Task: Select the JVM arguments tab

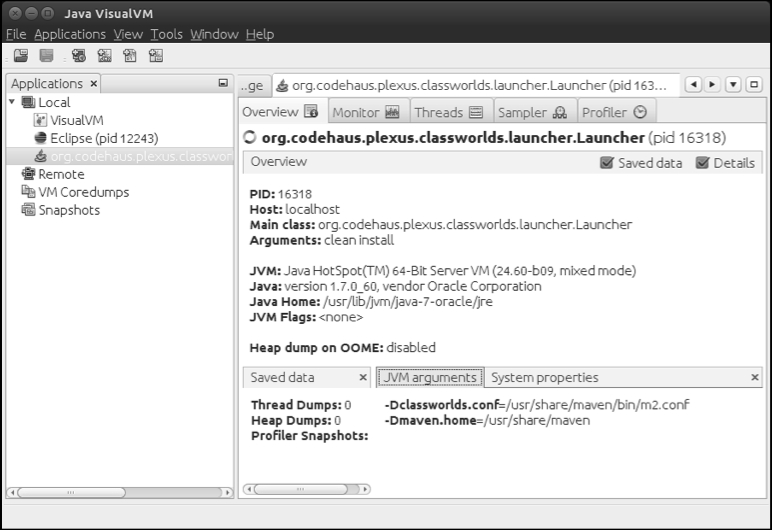Action: [x=430, y=377]
